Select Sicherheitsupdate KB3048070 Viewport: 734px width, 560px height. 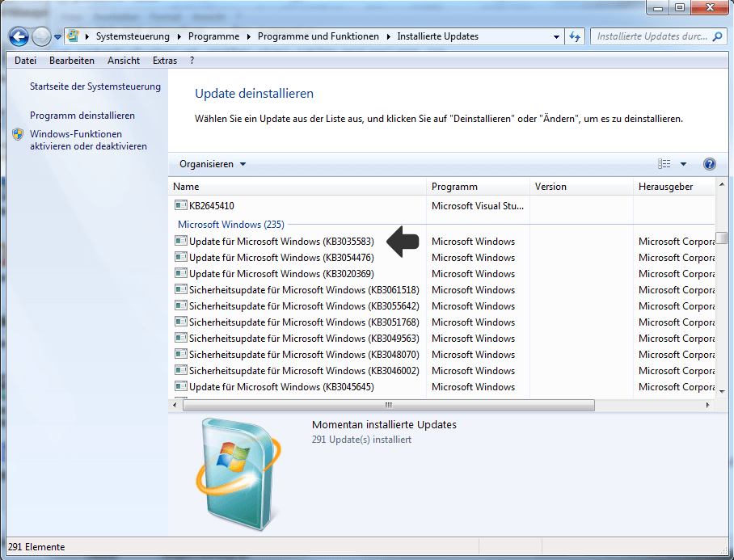click(x=304, y=355)
